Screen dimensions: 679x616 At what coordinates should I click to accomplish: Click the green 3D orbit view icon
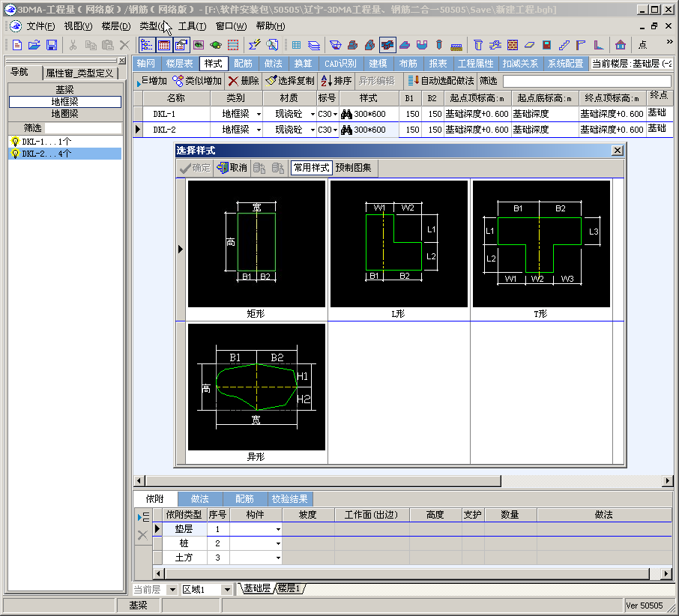point(216,45)
